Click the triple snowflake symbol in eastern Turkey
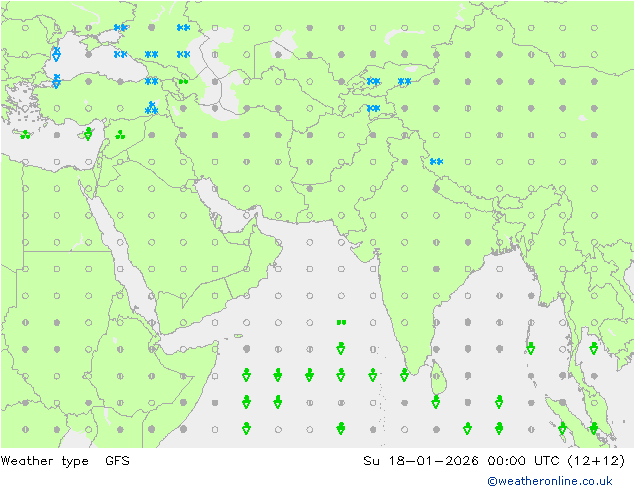The height and width of the screenshot is (490, 634). (152, 108)
